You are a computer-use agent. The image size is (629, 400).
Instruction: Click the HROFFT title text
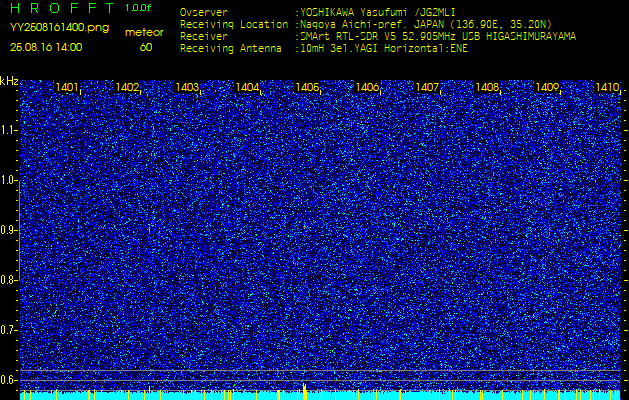63,8
